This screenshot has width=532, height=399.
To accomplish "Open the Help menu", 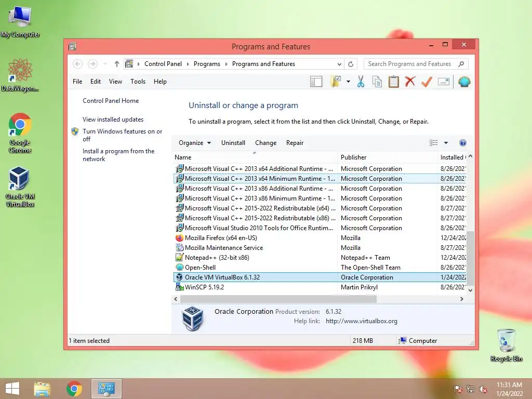I will point(160,82).
